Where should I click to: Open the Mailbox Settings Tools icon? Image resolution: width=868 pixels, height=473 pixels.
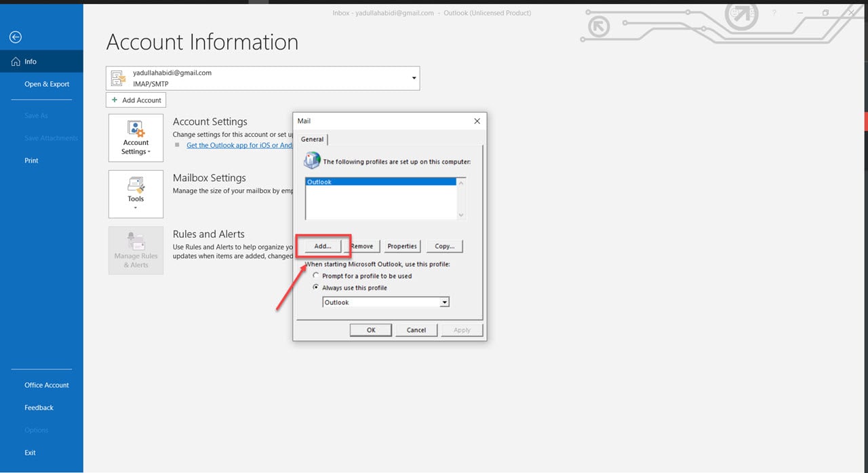pyautogui.click(x=136, y=194)
